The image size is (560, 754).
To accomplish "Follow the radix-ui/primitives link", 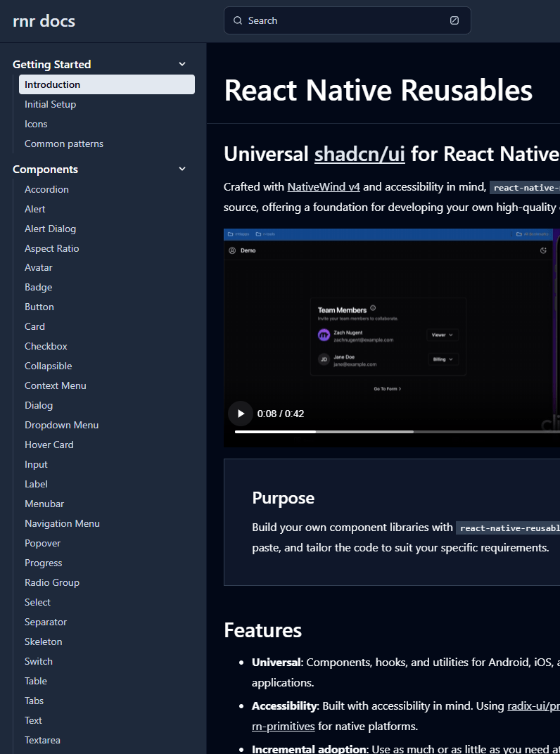I will click(533, 706).
